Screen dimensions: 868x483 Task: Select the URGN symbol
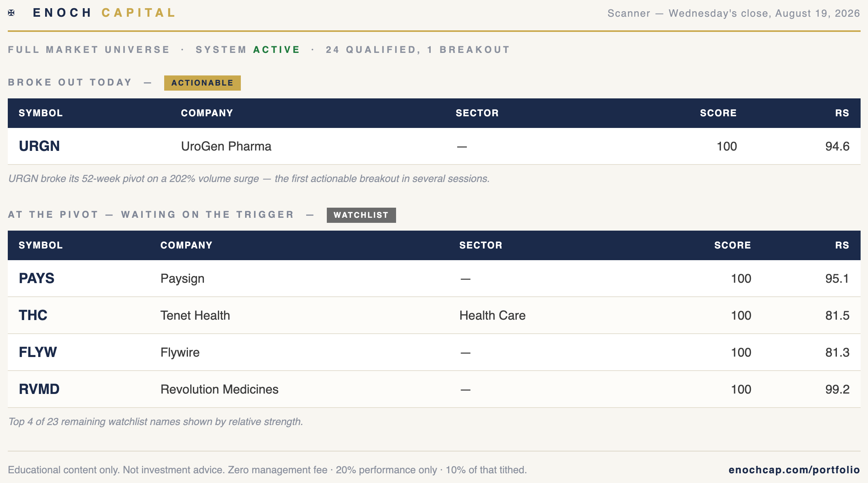[x=39, y=146]
